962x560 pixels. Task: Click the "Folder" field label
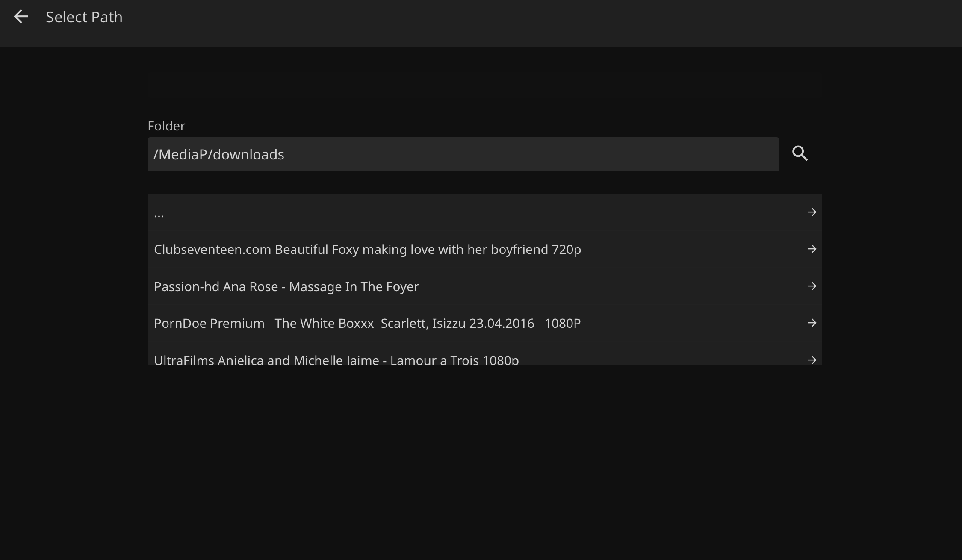[x=166, y=126]
